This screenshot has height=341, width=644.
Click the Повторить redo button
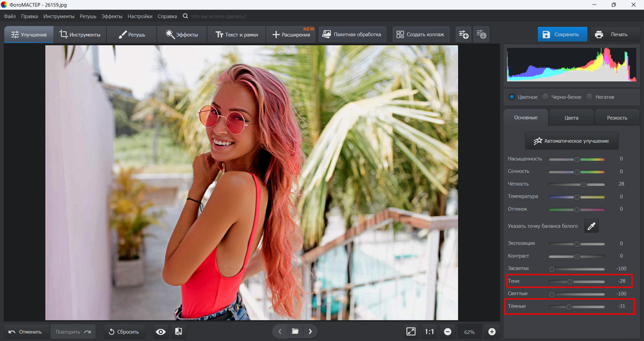click(73, 331)
